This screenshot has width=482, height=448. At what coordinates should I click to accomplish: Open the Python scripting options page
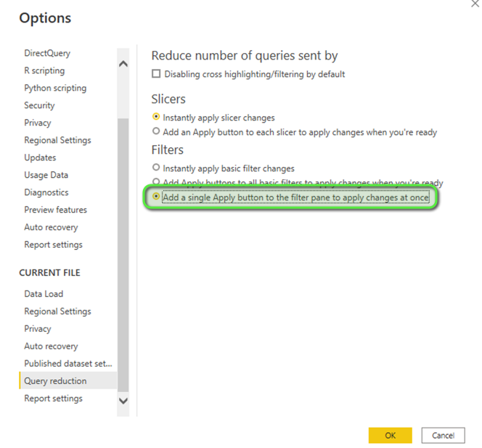[x=55, y=89]
